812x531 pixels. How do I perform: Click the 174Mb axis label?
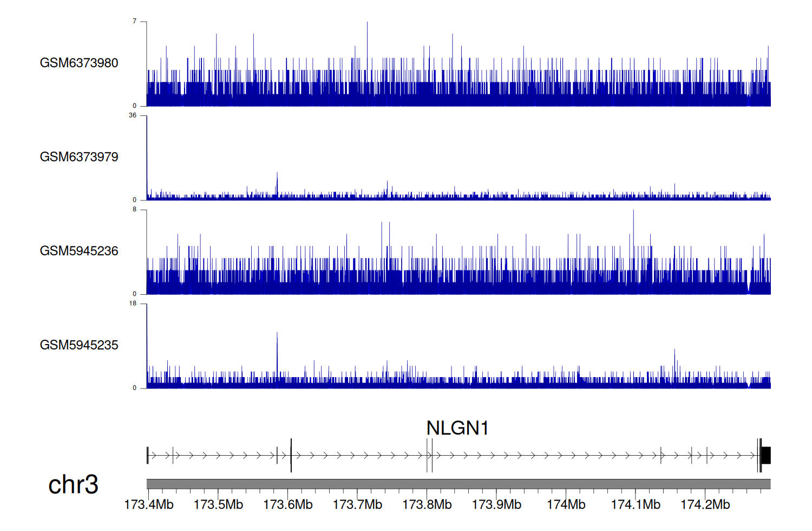coord(566,504)
